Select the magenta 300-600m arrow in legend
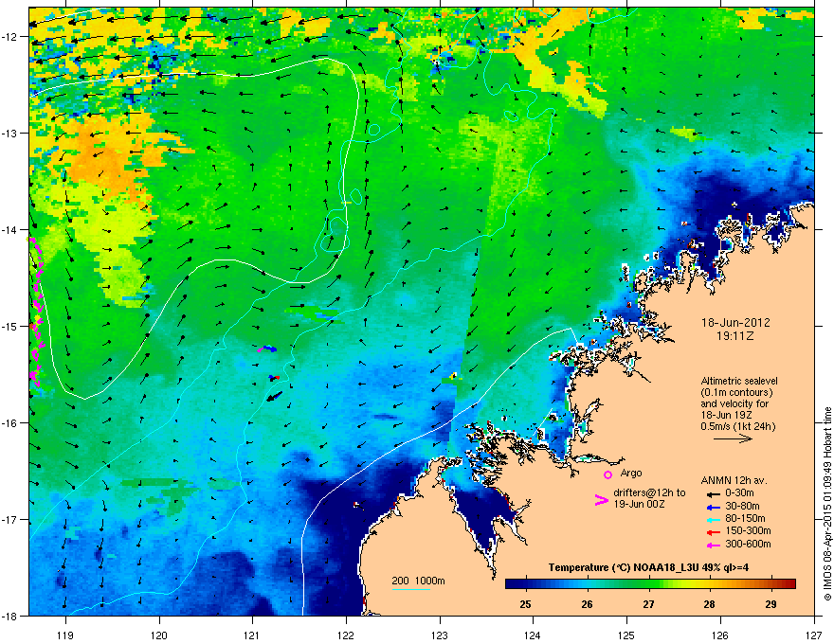 [713, 545]
